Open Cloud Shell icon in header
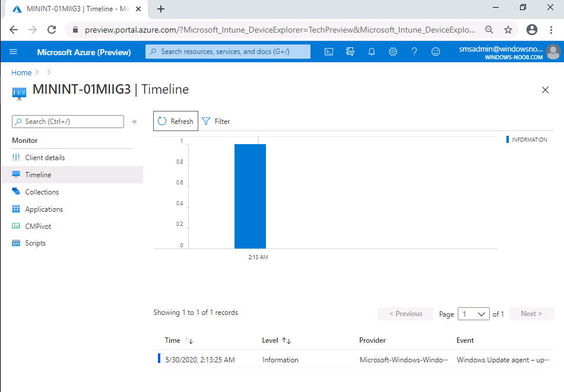The height and width of the screenshot is (392, 564). 329,52
